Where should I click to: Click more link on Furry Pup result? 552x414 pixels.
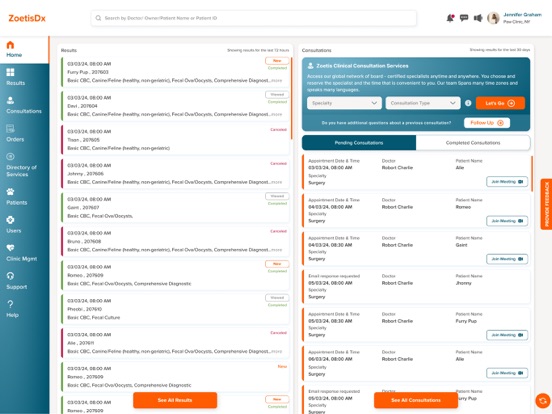[x=277, y=81]
